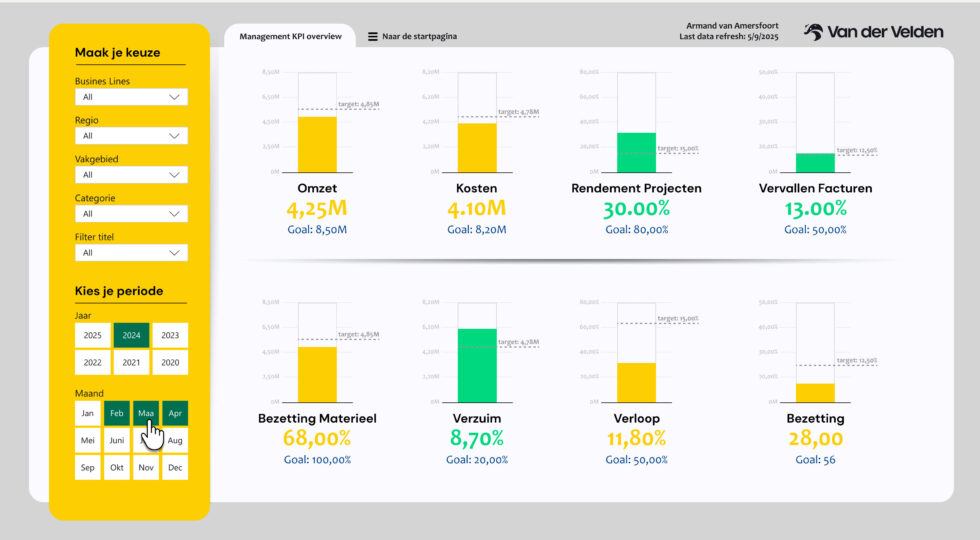Image resolution: width=980 pixels, height=540 pixels.
Task: Click the hamburger menu icon beside Naar de startpagina
Action: click(373, 37)
